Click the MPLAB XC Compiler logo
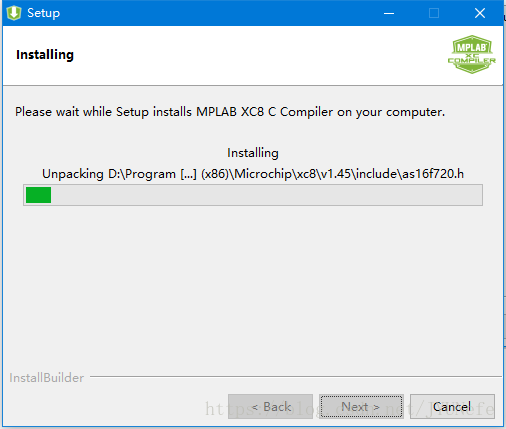506x429 pixels. point(472,54)
